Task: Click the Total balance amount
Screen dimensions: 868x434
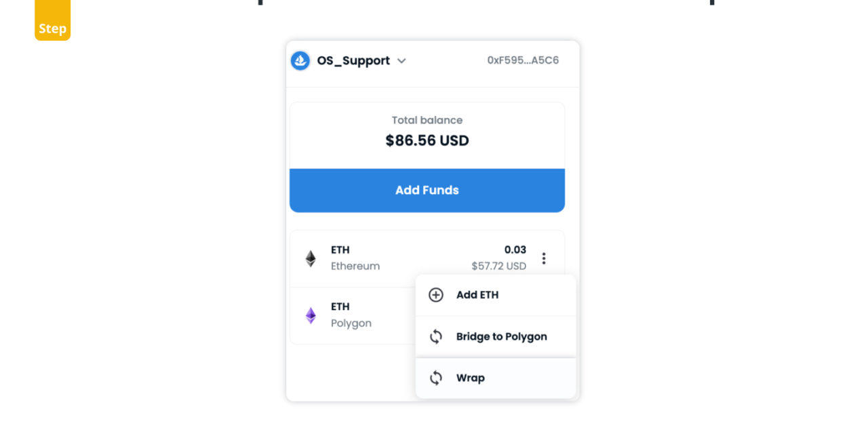Action: click(x=427, y=140)
